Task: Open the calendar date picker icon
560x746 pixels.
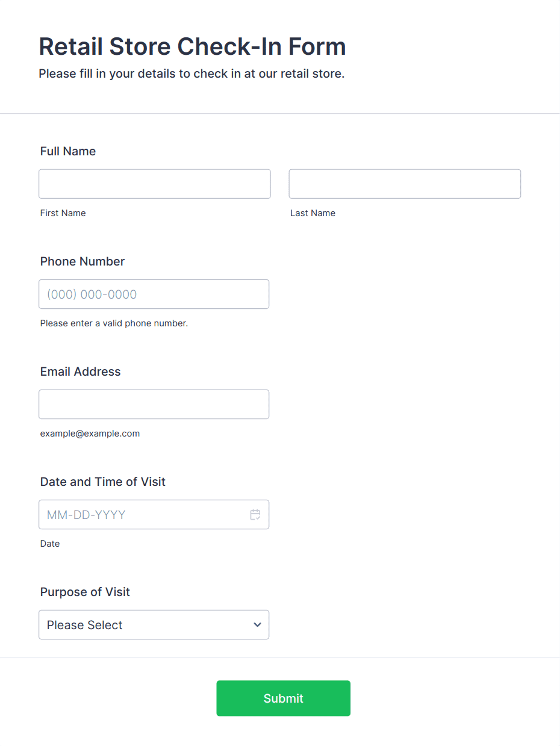Action: point(255,515)
